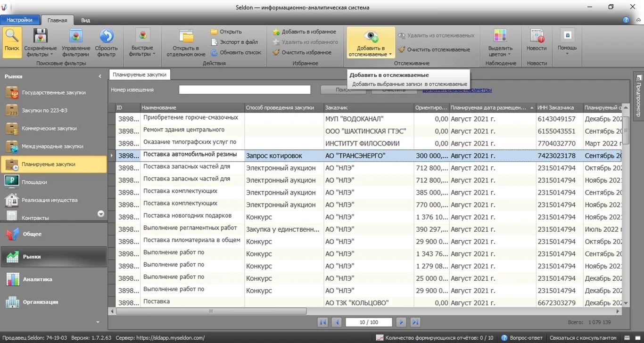The image size is (644, 343).
Task: Click Экспорт в файл item
Action: click(x=234, y=42)
